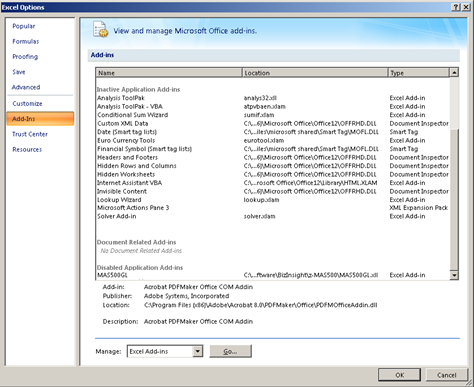Viewport: 474px width, 387px height.
Task: Open the Formulas options category
Action: tap(26, 41)
